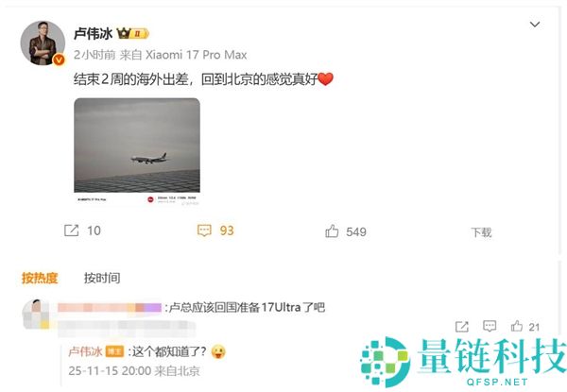
Task: Click the Xiaomi 17 Pro Max source
Action: (x=196, y=55)
